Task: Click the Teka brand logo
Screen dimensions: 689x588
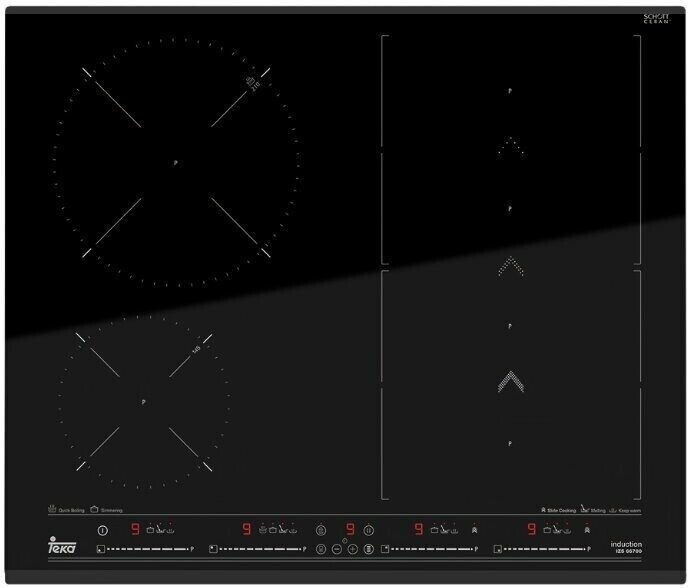Action: point(62,545)
